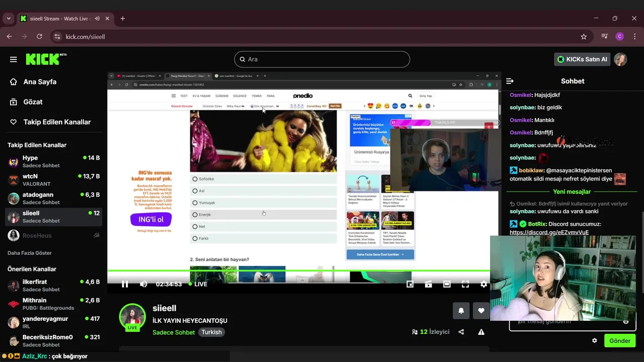
Task: Click the 12 İzleyici viewer count
Action: 431,332
